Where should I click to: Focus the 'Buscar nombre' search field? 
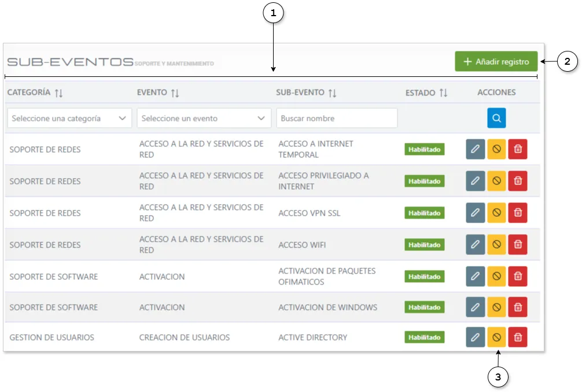pyautogui.click(x=337, y=118)
